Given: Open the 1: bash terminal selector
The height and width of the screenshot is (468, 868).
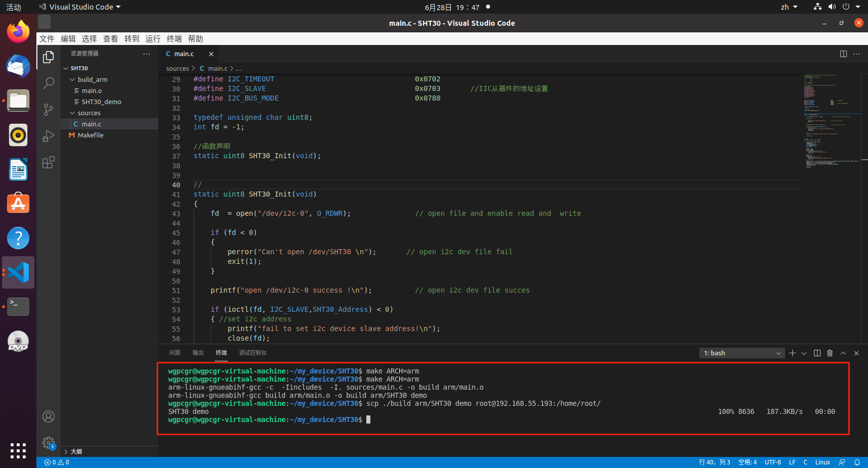Looking at the screenshot, I should point(742,353).
